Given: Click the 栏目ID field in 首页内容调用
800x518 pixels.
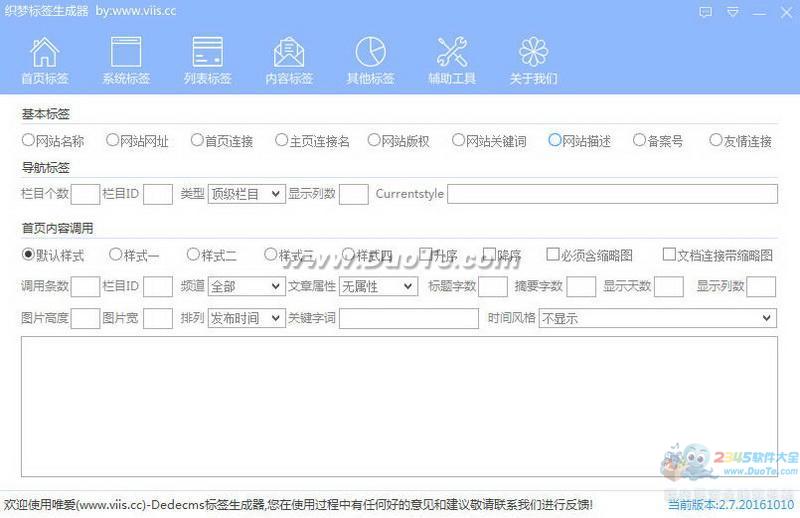Looking at the screenshot, I should pyautogui.click(x=158, y=286).
